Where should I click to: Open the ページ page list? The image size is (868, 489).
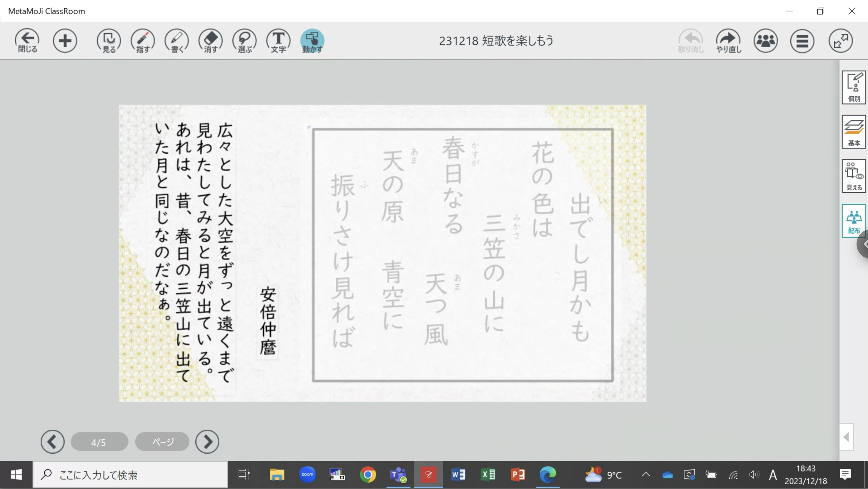pyautogui.click(x=162, y=441)
